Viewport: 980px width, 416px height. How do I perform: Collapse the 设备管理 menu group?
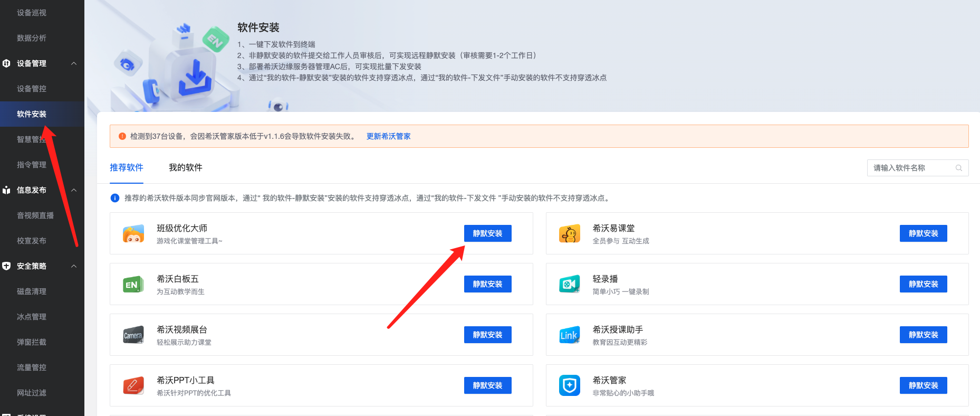74,63
